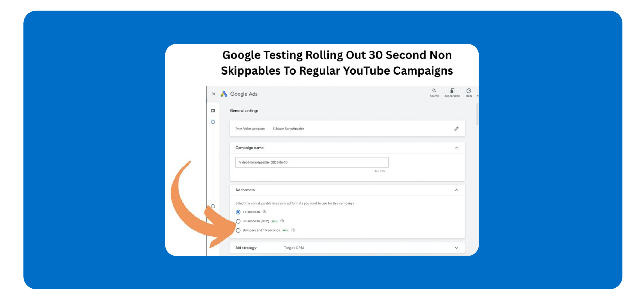The height and width of the screenshot is (300, 644).
Task: Click the General settings heading
Action: pos(244,111)
